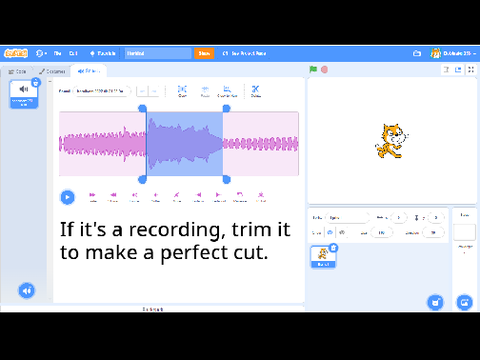This screenshot has height=360, width=480.
Task: Click the Scratch cat on the stage
Action: point(392,141)
